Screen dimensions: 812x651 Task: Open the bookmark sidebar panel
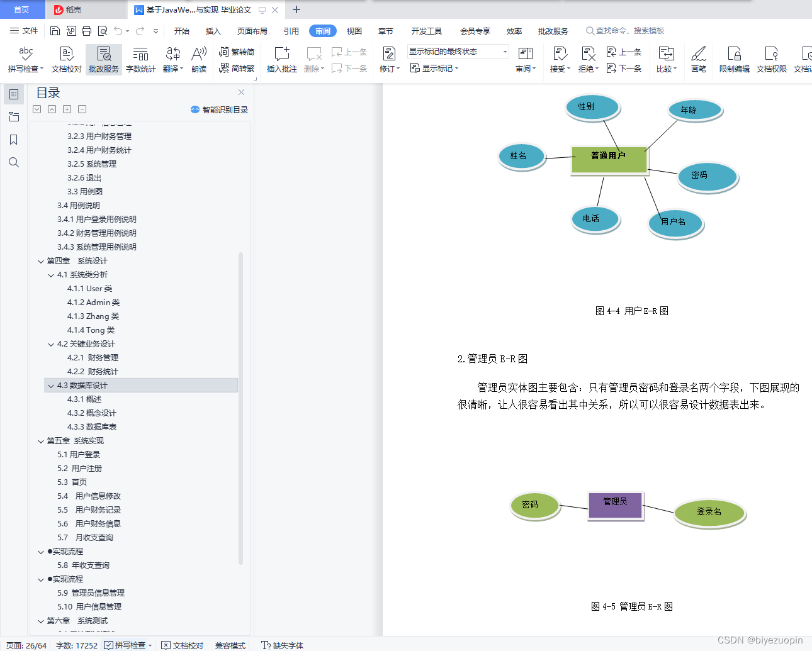point(14,140)
